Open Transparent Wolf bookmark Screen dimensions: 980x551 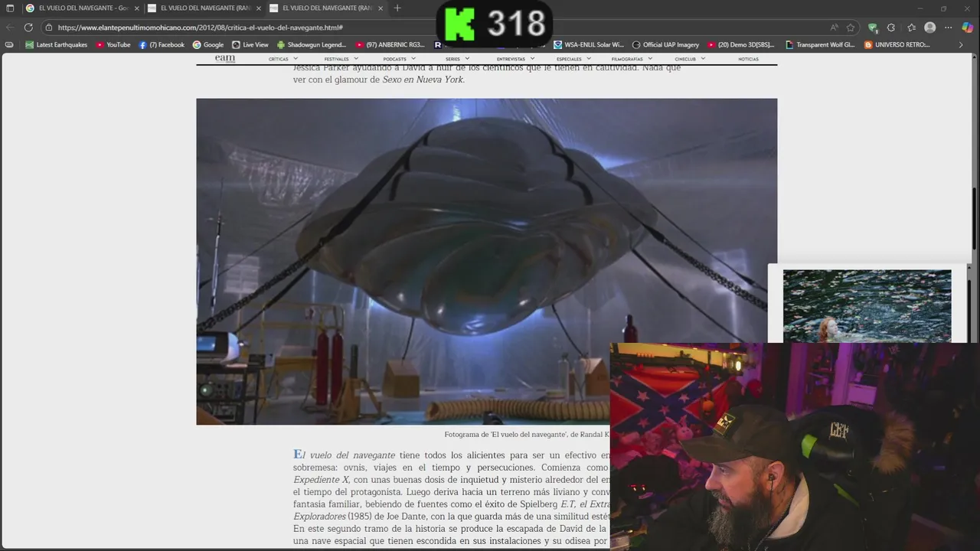click(x=820, y=45)
